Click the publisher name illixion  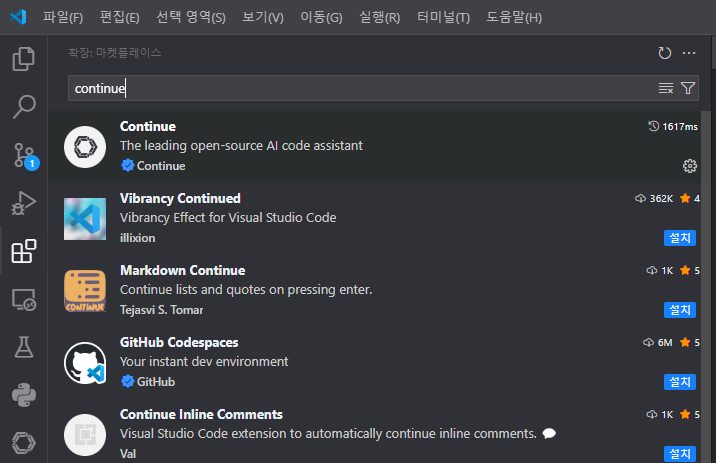137,238
